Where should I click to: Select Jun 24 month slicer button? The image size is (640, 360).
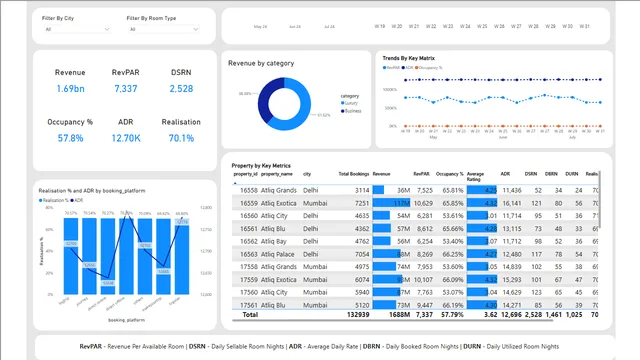coord(295,27)
